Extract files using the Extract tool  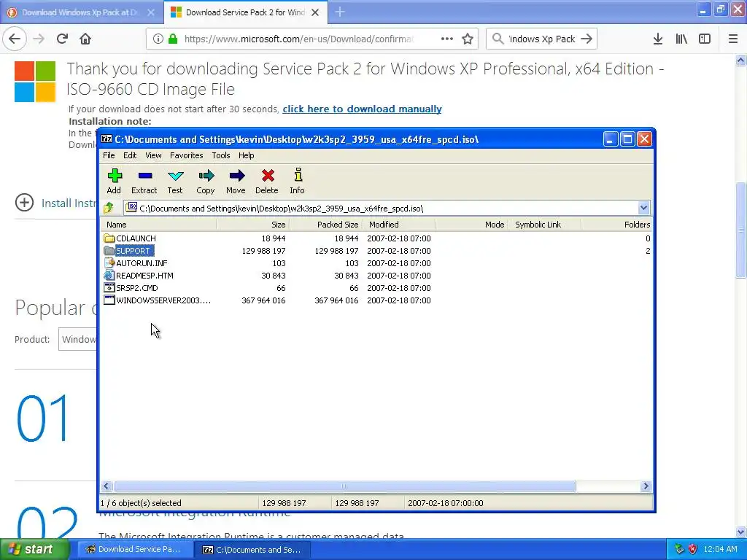[144, 181]
